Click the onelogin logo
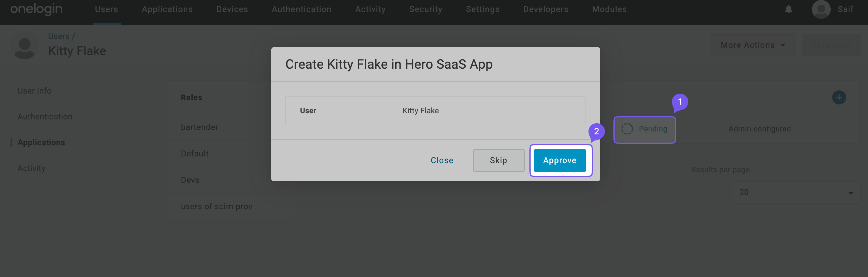This screenshot has width=868, height=277. 36,9
